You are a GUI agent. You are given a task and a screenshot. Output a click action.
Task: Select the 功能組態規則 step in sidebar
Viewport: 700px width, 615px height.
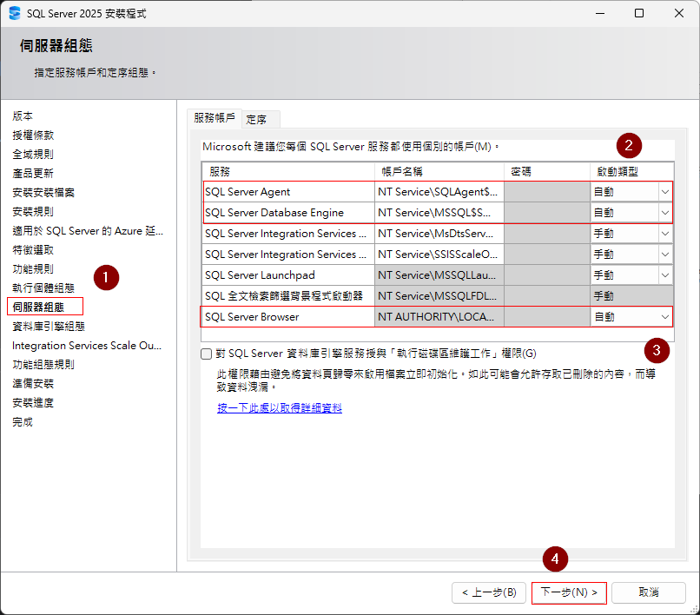43,365
